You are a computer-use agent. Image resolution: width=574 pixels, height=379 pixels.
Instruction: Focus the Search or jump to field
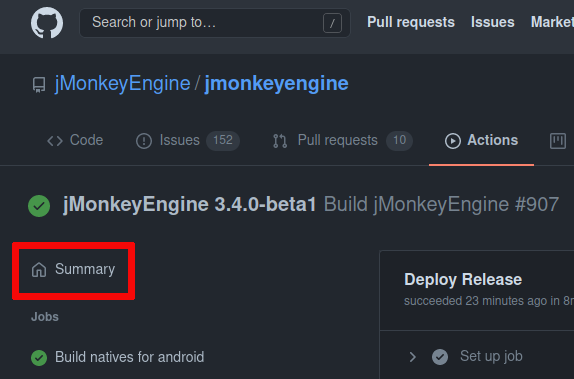tap(215, 23)
